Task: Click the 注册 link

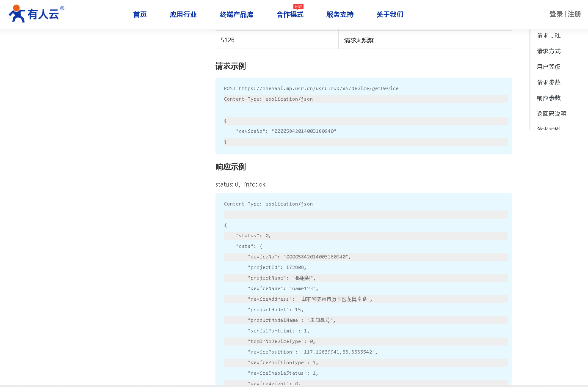Action: coord(574,14)
